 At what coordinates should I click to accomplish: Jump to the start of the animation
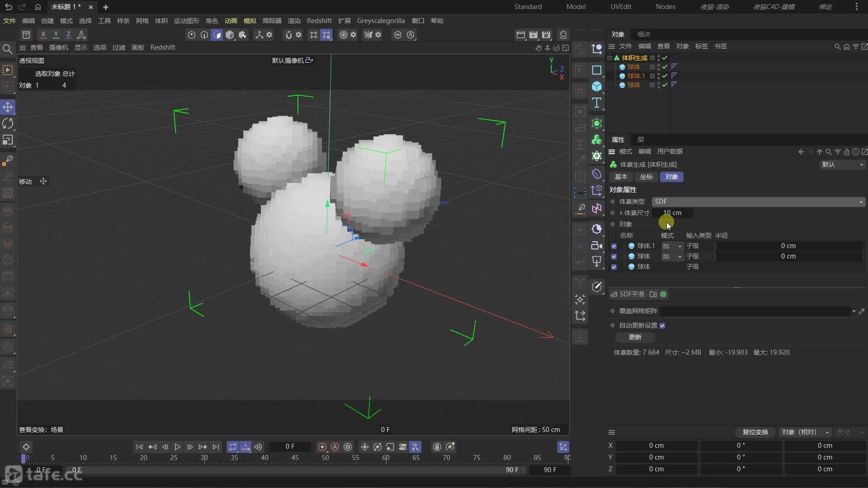[x=139, y=447]
